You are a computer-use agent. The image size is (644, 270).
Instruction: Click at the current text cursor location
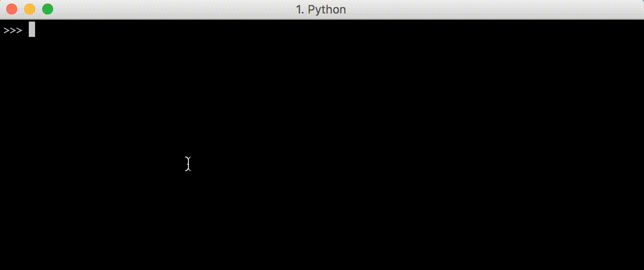[31, 29]
